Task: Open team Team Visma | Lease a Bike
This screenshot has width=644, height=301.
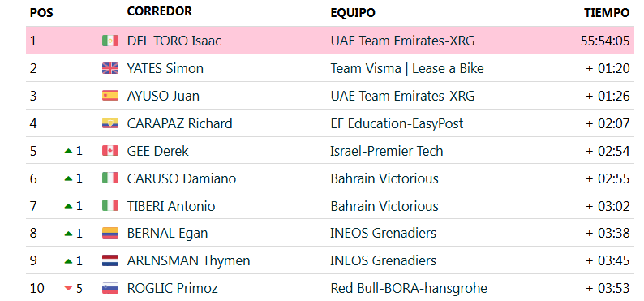Action: [407, 68]
